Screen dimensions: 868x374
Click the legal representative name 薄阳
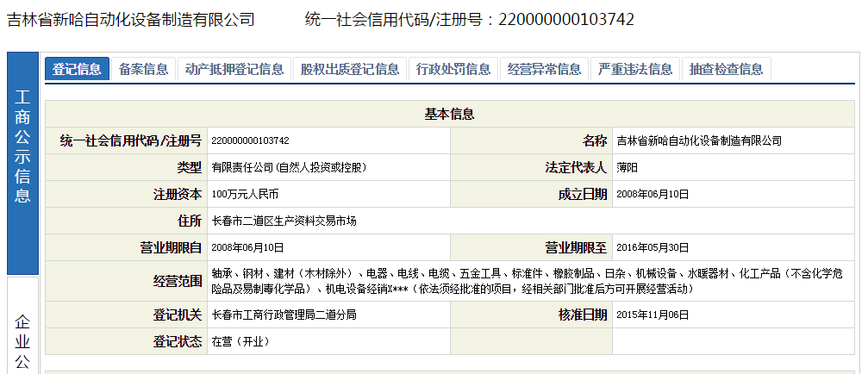coord(628,167)
